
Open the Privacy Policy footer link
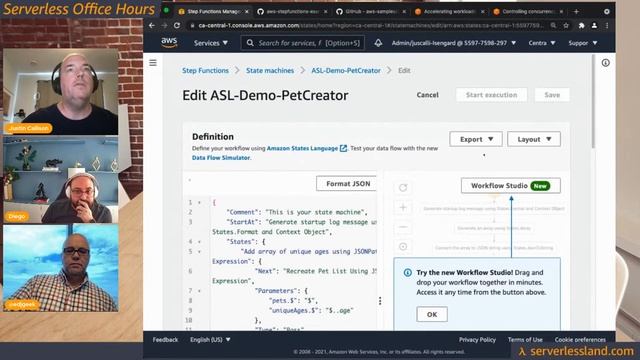pyautogui.click(x=477, y=340)
